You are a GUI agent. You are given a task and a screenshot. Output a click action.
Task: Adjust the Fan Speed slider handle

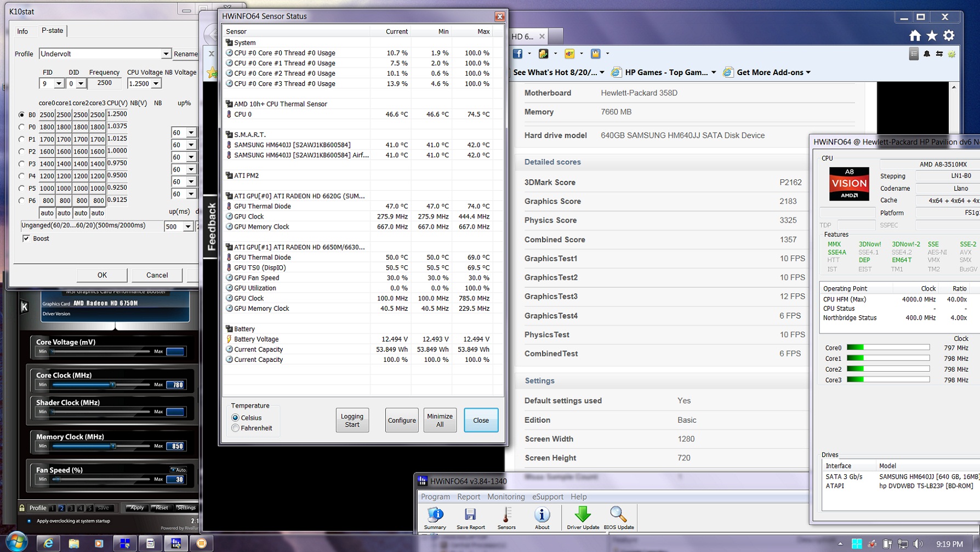57,479
